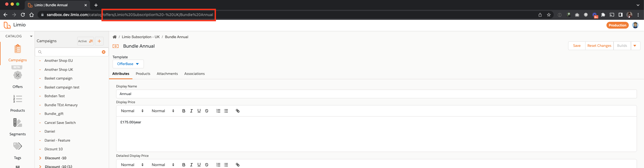Image resolution: width=644 pixels, height=168 pixels.
Task: Click Reset Changes button
Action: pyautogui.click(x=599, y=46)
